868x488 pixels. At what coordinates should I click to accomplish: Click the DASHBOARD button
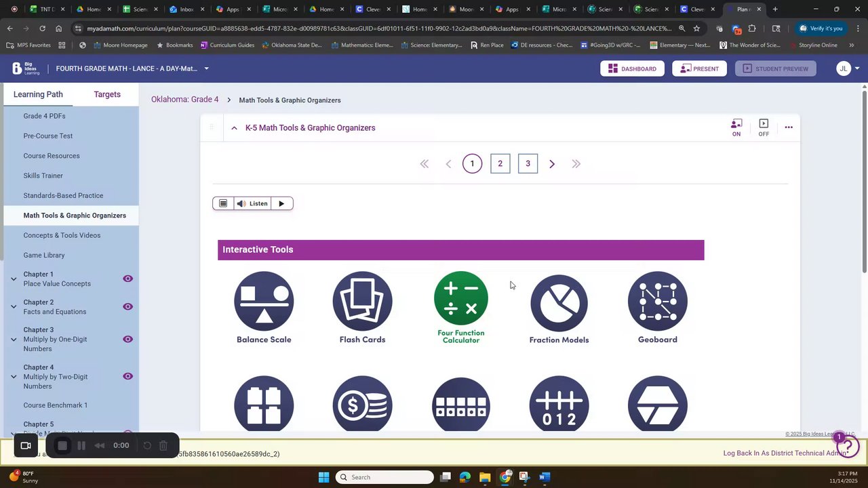point(632,68)
